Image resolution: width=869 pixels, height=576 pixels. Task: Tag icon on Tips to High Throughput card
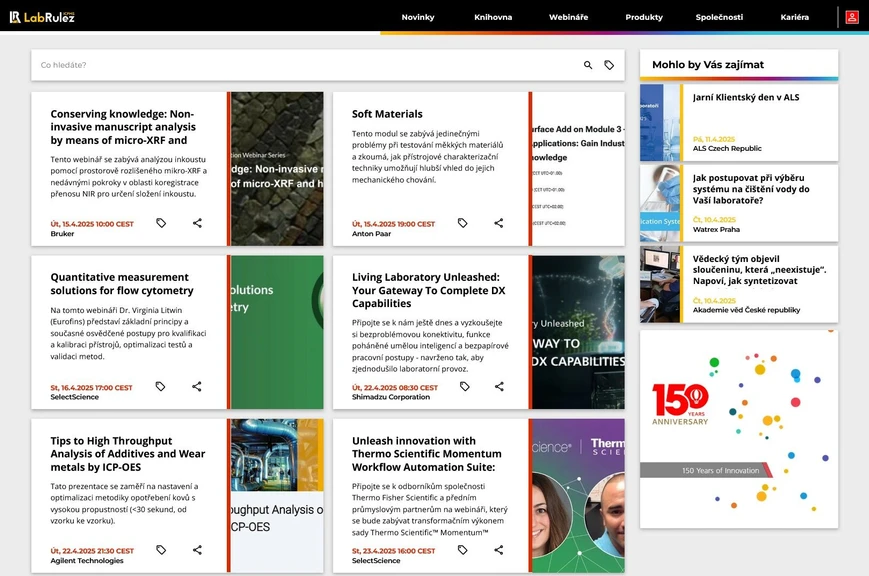pyautogui.click(x=161, y=550)
